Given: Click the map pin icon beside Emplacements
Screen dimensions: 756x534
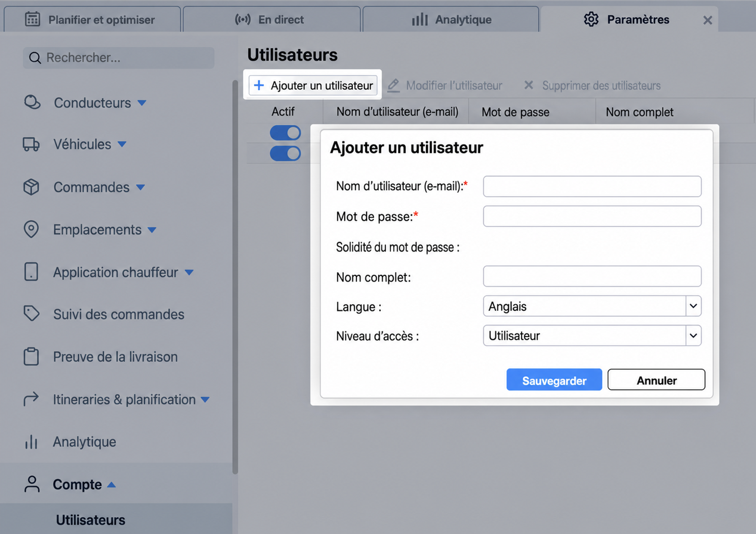Looking at the screenshot, I should coord(31,229).
